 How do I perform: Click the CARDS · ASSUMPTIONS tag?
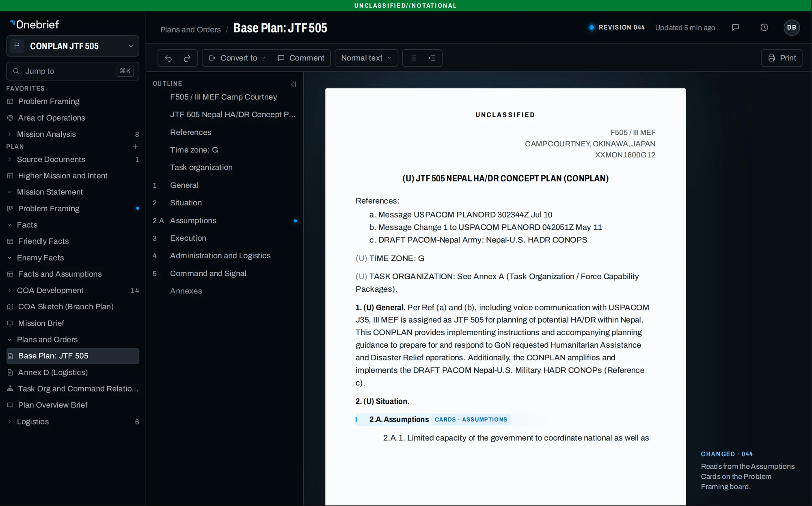(x=471, y=420)
